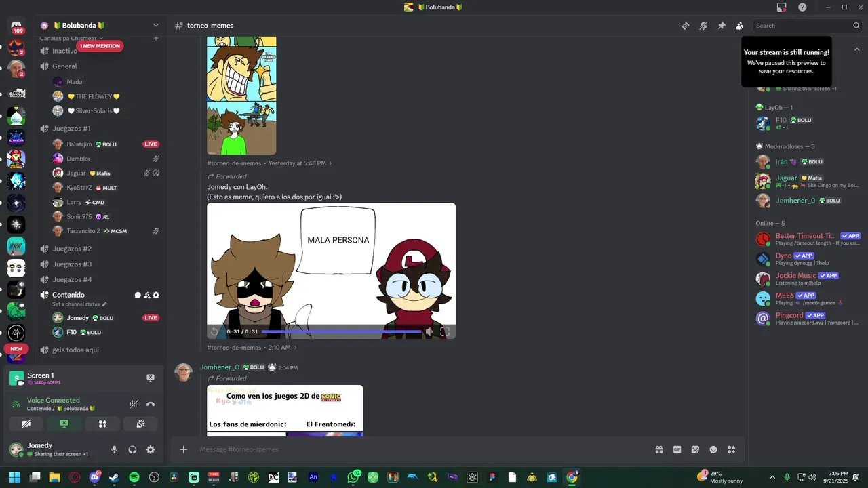Open the Discord inbox icon in title bar
The width and height of the screenshot is (868, 488).
click(x=782, y=7)
